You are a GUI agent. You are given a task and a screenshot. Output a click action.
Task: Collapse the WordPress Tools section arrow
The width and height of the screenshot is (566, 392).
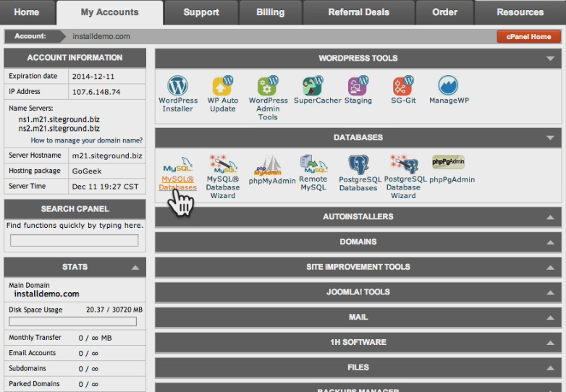pyautogui.click(x=550, y=59)
